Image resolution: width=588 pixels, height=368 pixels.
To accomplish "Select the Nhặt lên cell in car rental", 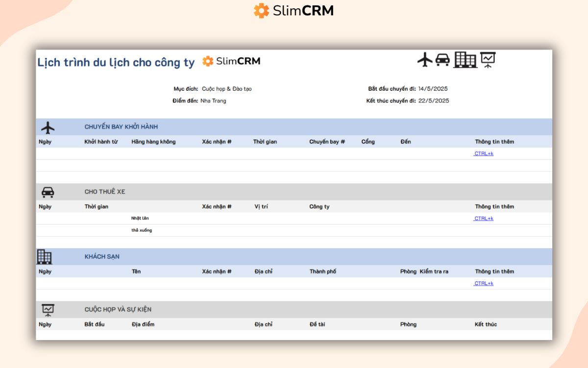I will pyautogui.click(x=140, y=218).
